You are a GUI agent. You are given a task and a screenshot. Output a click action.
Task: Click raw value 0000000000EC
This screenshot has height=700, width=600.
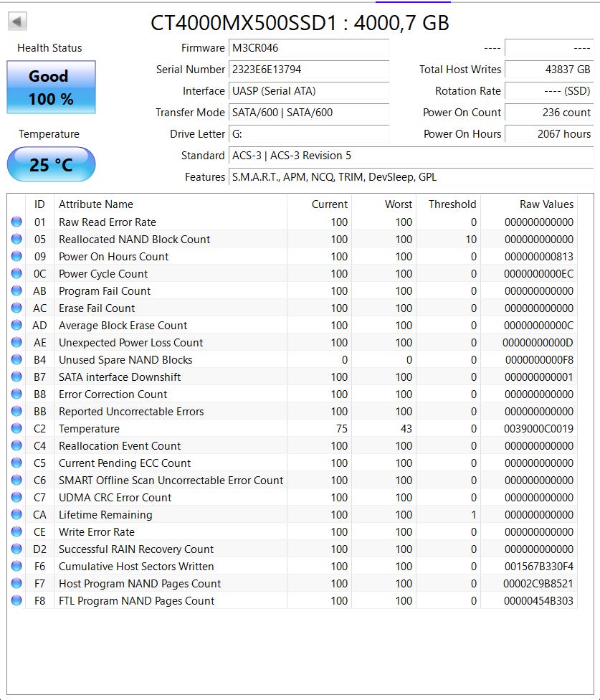(539, 274)
